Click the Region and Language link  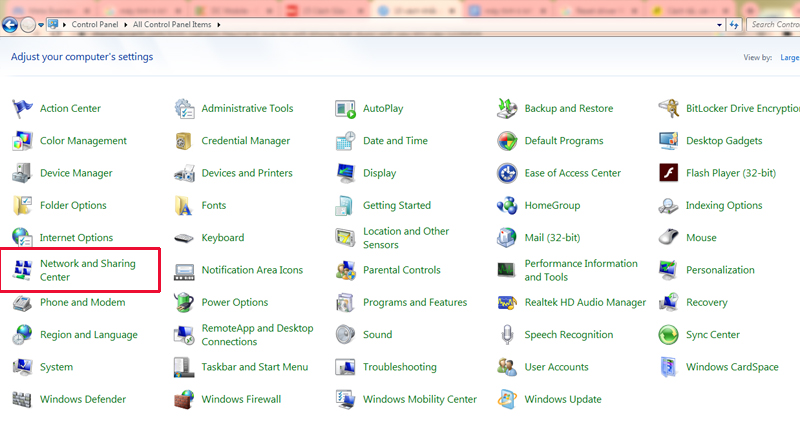point(89,335)
